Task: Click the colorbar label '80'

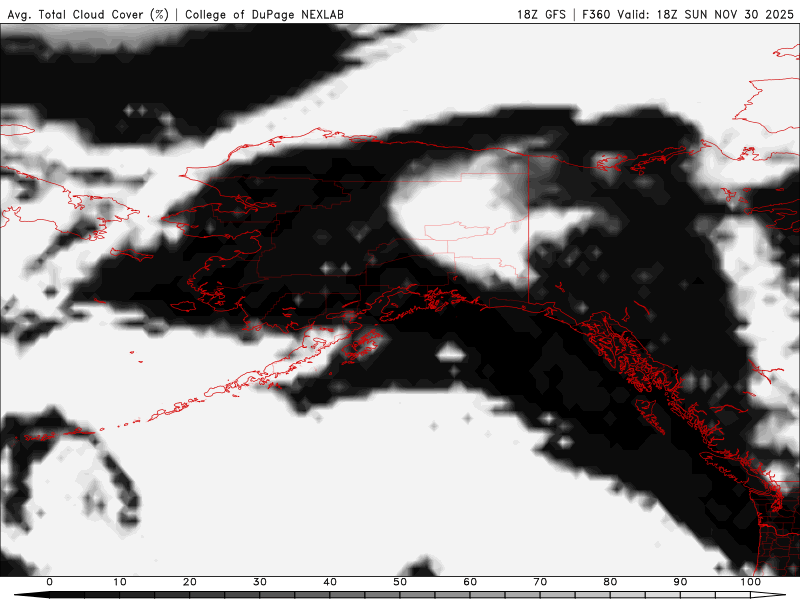Action: point(610,582)
